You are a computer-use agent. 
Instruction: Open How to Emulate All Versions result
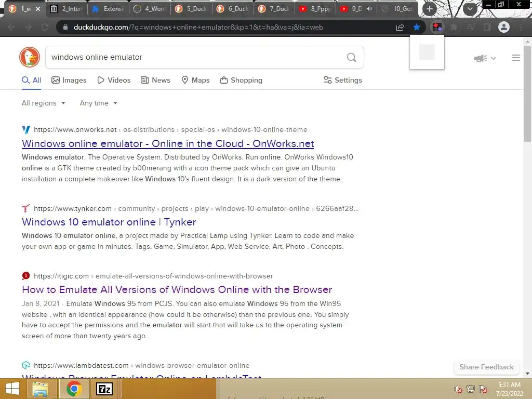[x=177, y=289]
